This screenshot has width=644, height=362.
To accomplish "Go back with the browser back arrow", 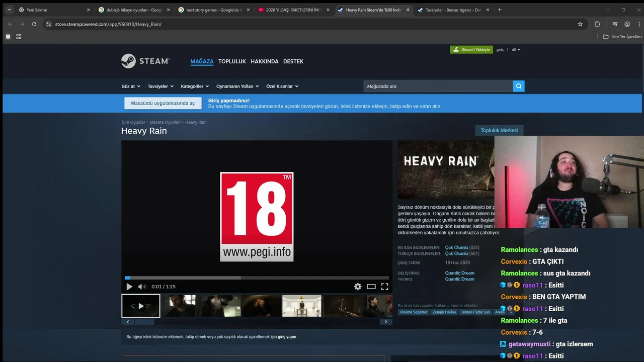I will tap(10, 24).
